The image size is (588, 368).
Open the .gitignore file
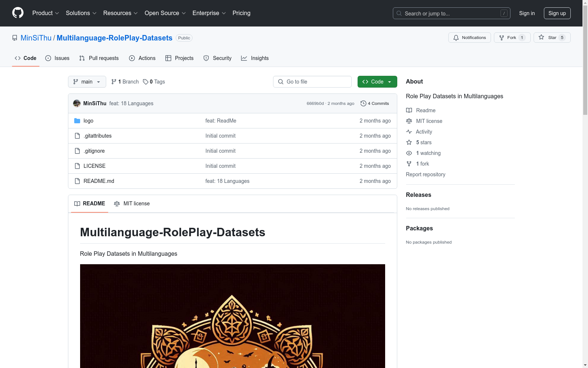[x=94, y=151]
